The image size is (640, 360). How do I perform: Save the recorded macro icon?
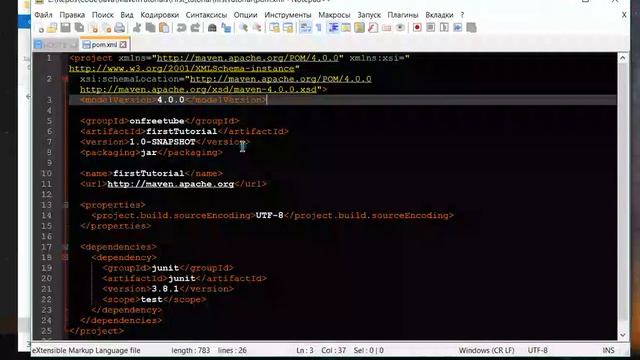coord(471,28)
